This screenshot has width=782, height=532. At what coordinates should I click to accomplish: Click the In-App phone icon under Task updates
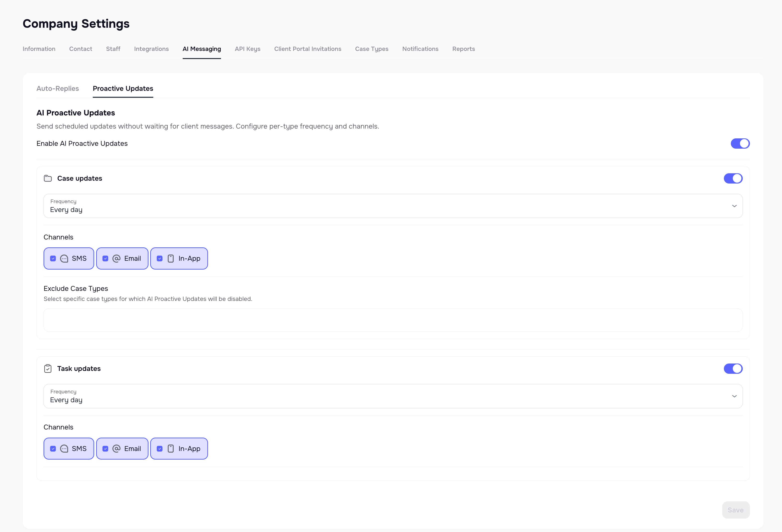point(171,448)
